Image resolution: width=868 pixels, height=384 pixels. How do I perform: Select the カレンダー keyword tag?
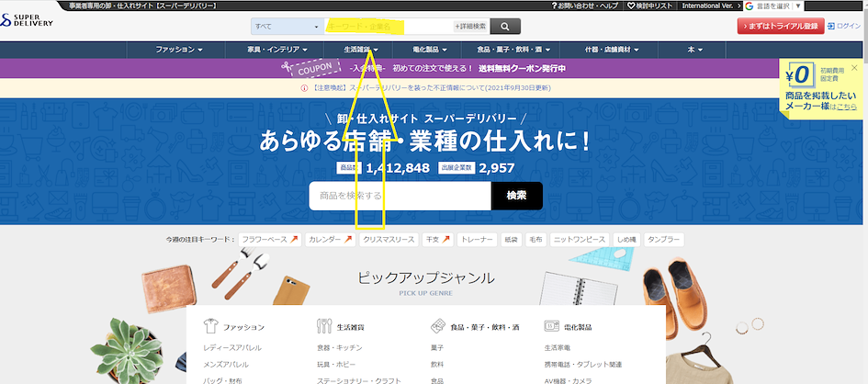click(330, 240)
